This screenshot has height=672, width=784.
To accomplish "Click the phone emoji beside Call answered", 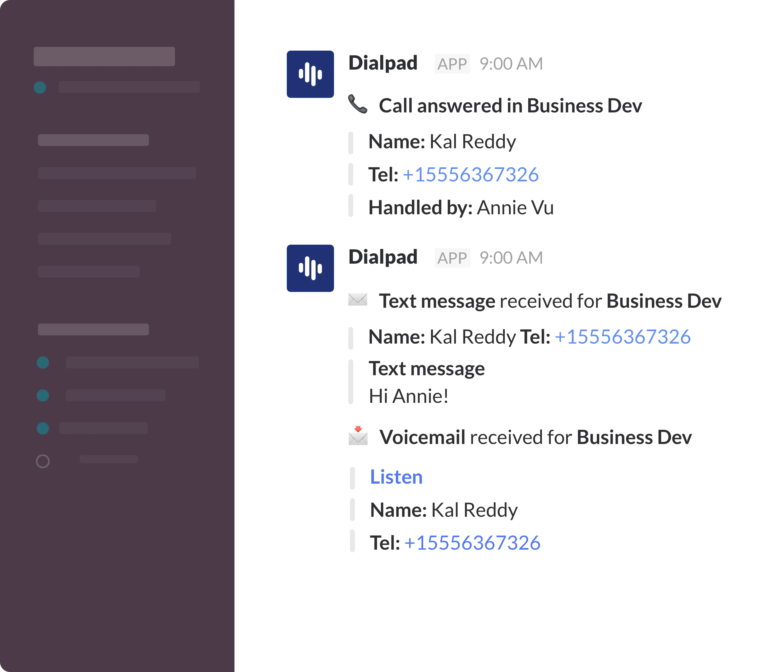I will (x=358, y=104).
